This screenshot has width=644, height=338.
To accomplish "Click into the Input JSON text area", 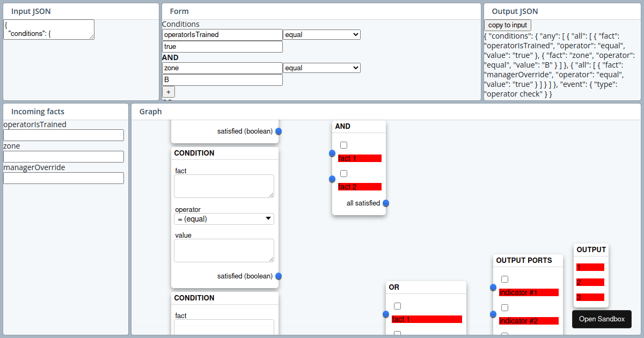I will point(48,30).
